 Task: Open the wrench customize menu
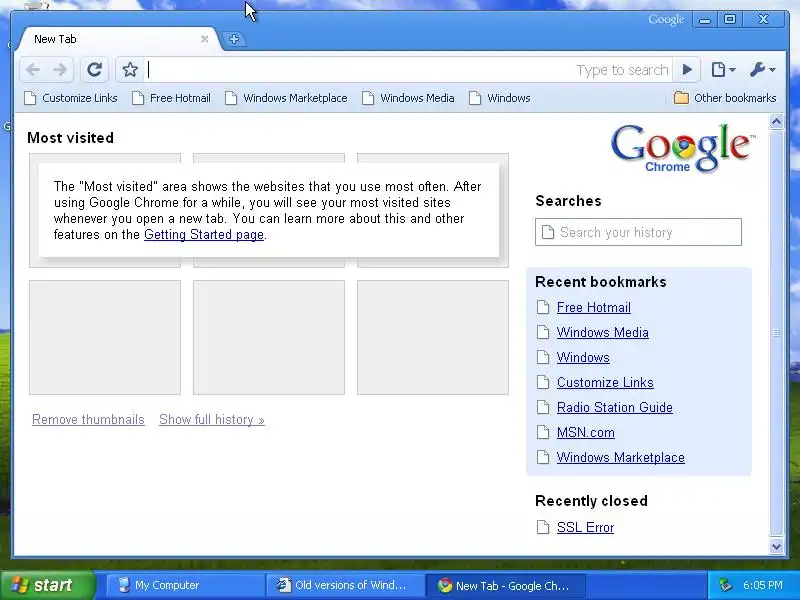click(763, 69)
